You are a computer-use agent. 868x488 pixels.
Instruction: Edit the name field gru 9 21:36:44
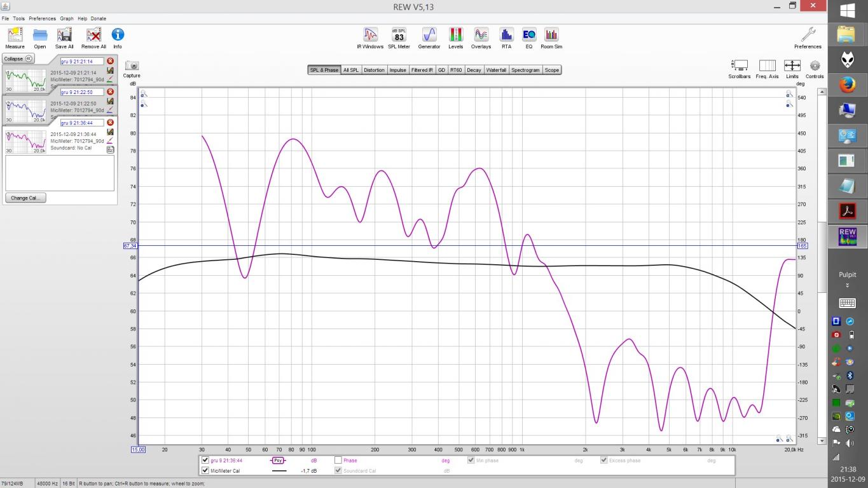(x=81, y=123)
